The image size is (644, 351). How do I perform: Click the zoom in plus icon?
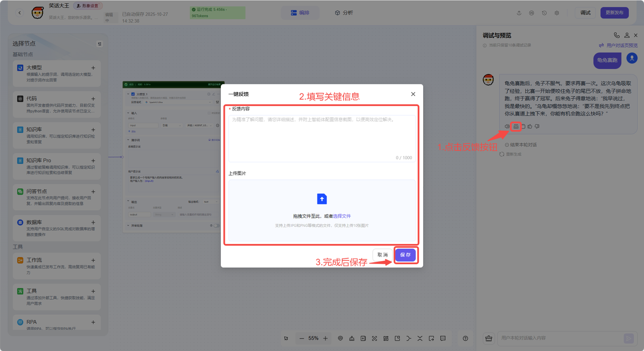click(x=326, y=338)
